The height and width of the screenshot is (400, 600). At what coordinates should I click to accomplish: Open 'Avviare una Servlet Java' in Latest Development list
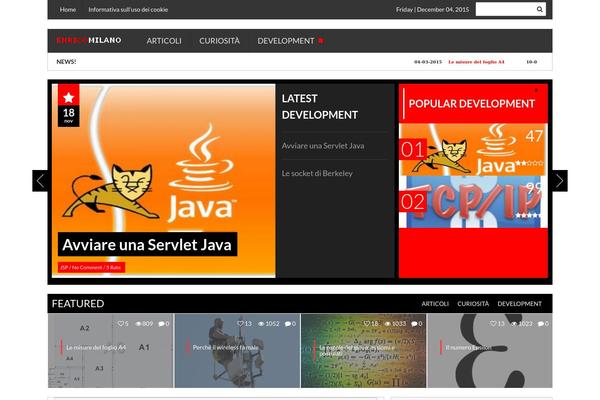[323, 146]
